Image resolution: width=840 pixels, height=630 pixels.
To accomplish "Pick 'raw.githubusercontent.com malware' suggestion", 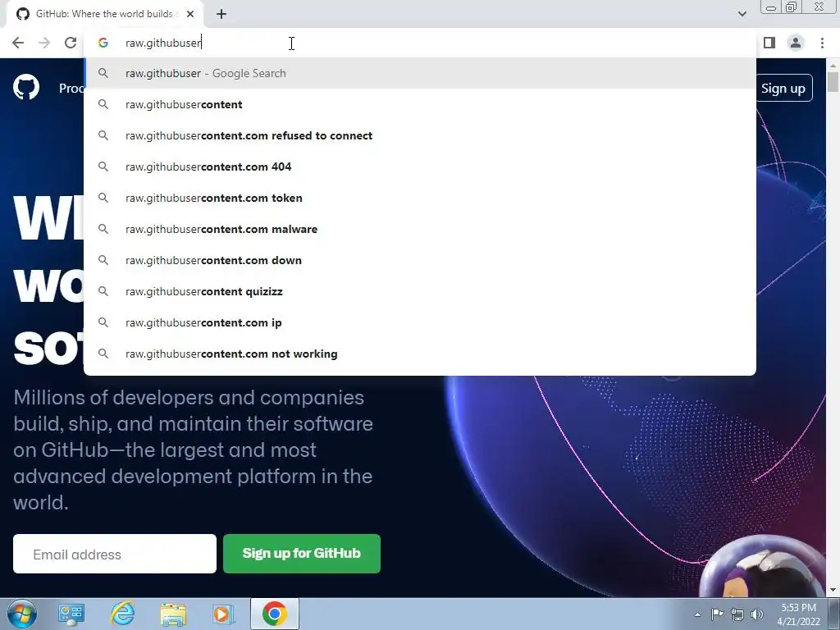I will pos(420,229).
